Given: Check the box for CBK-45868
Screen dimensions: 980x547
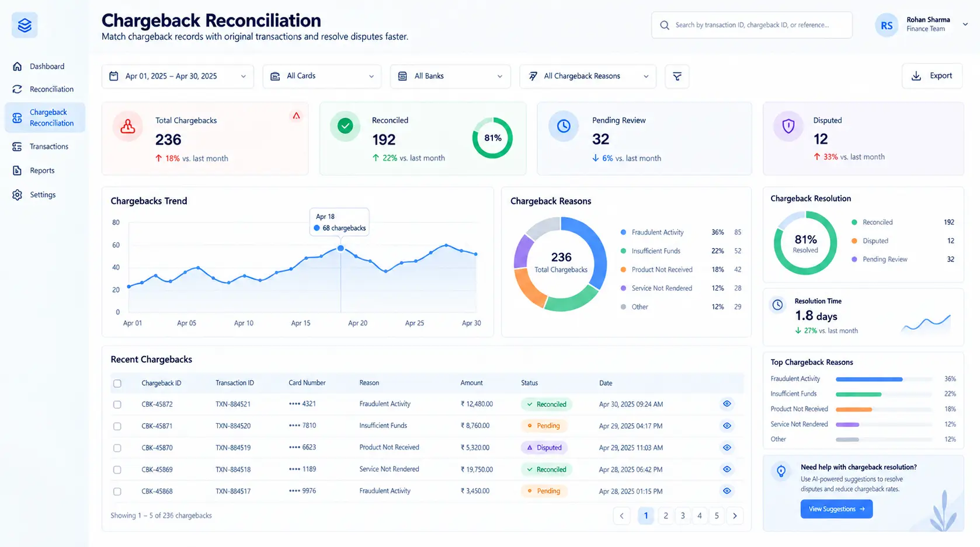Looking at the screenshot, I should click(117, 492).
